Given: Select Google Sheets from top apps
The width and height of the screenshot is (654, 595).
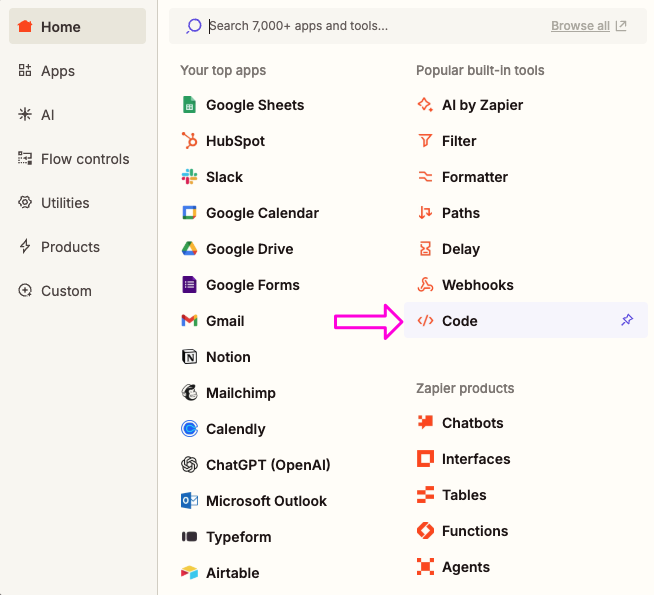Looking at the screenshot, I should pyautogui.click(x=255, y=105).
